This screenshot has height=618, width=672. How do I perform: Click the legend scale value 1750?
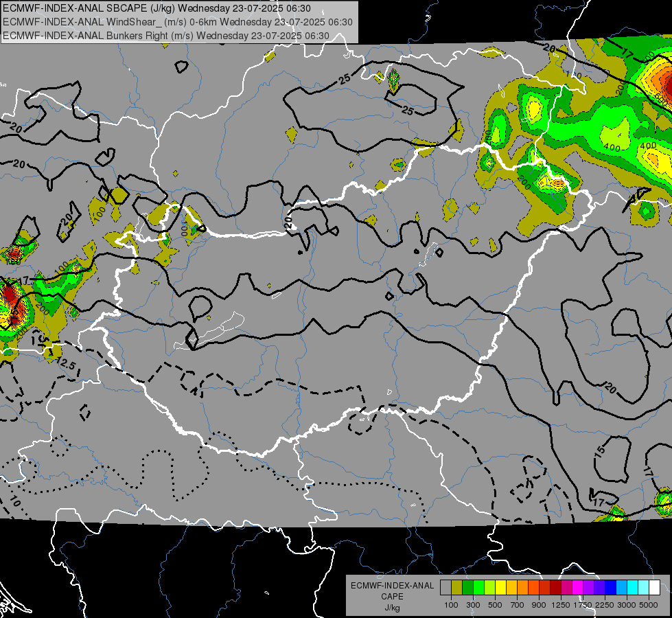[583, 605]
